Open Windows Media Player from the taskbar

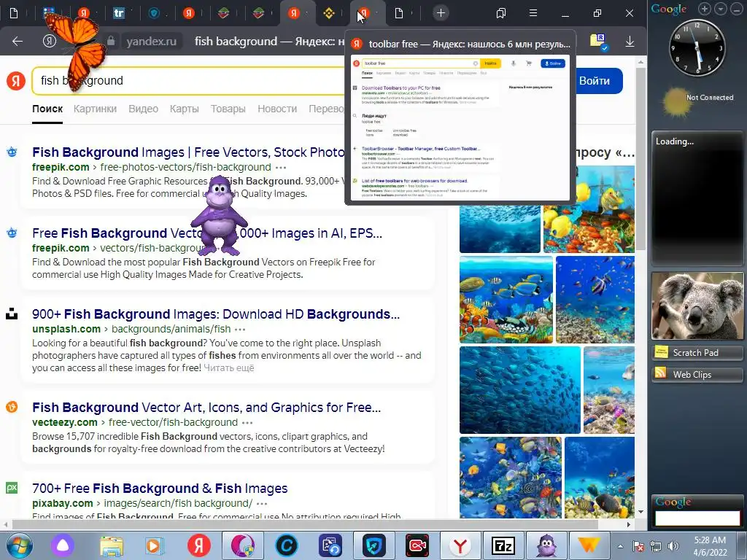click(x=153, y=545)
